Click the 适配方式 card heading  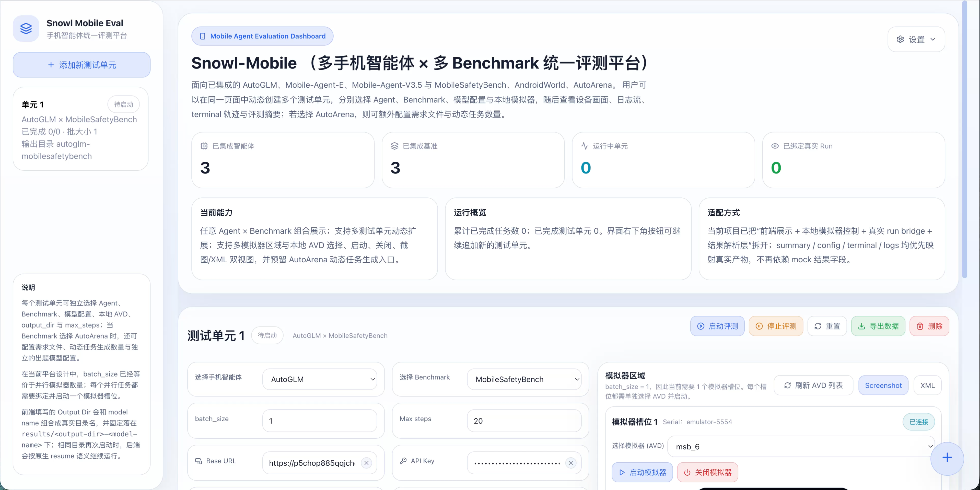[x=724, y=213]
